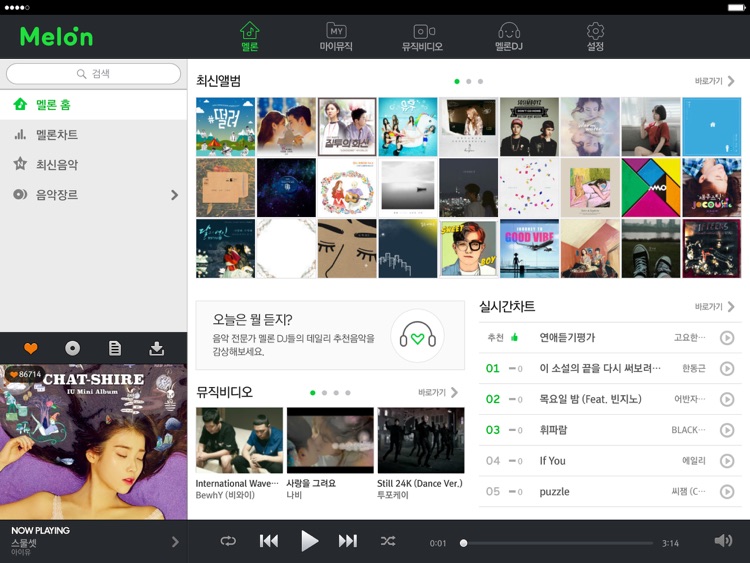Screen dimensions: 750x563
Task: Open the 멜론 home tab
Action: click(x=249, y=37)
